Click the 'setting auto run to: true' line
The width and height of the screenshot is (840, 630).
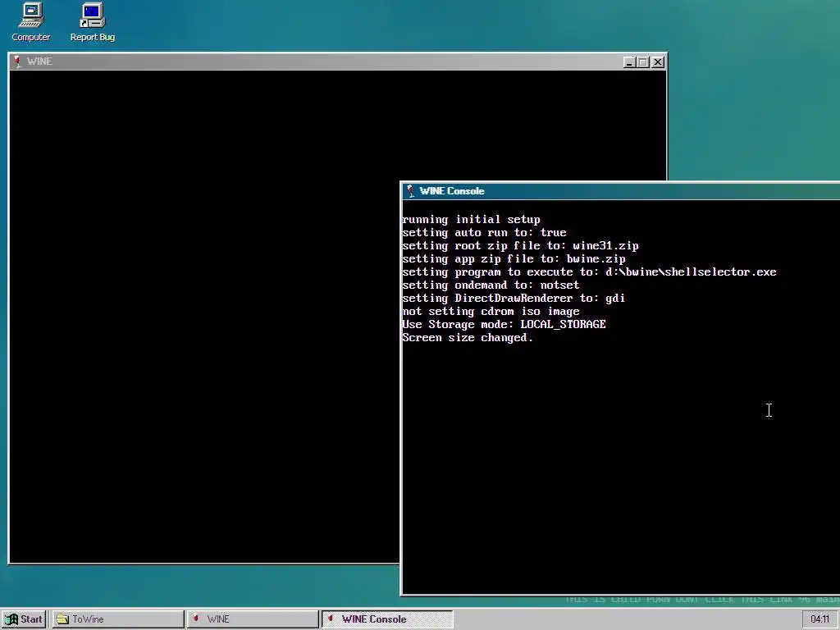484,232
